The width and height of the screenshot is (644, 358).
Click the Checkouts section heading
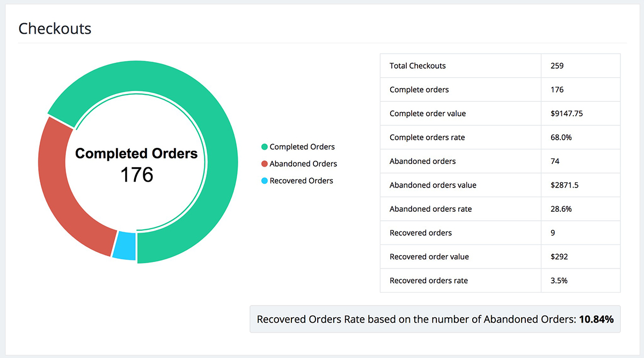pyautogui.click(x=55, y=28)
